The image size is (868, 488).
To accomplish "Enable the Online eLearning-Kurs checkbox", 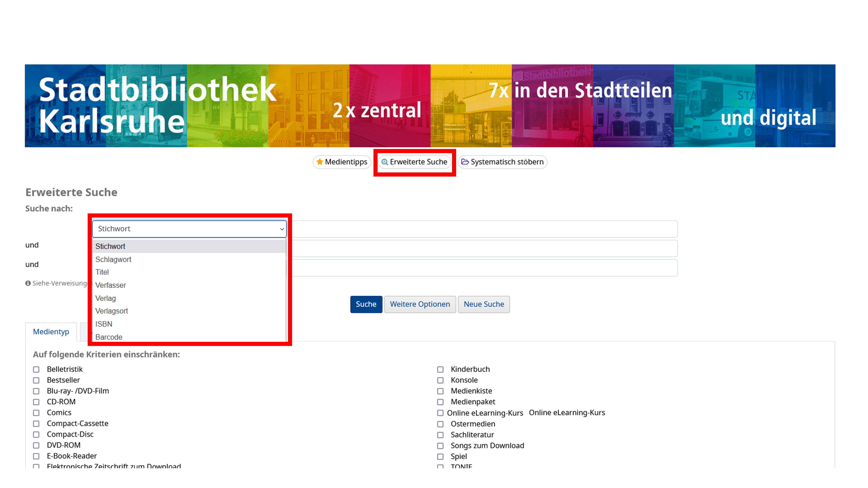I will pos(440,413).
